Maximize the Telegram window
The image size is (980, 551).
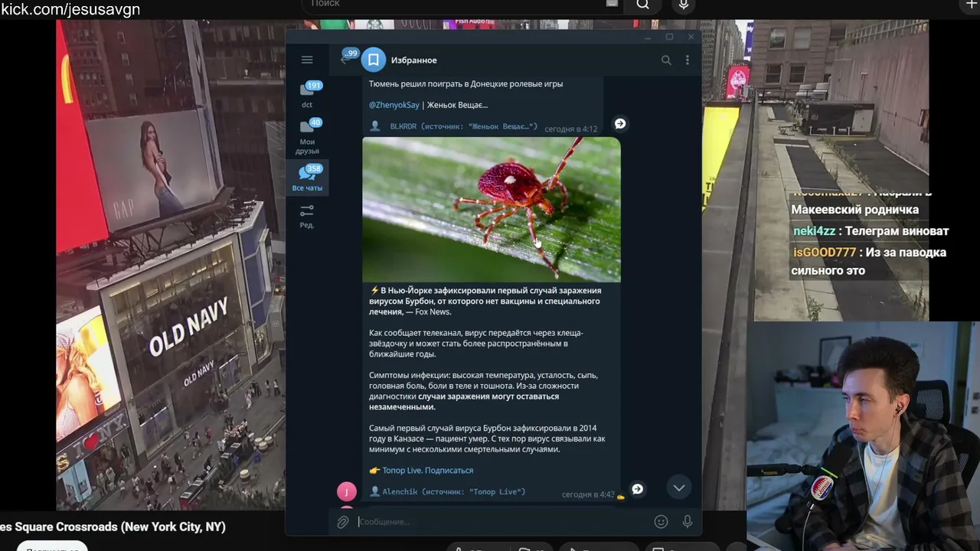point(669,37)
